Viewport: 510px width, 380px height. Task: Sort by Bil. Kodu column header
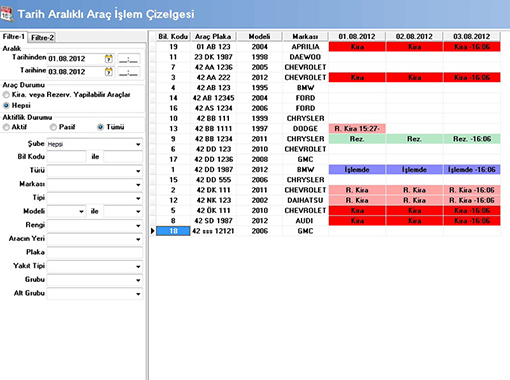173,36
